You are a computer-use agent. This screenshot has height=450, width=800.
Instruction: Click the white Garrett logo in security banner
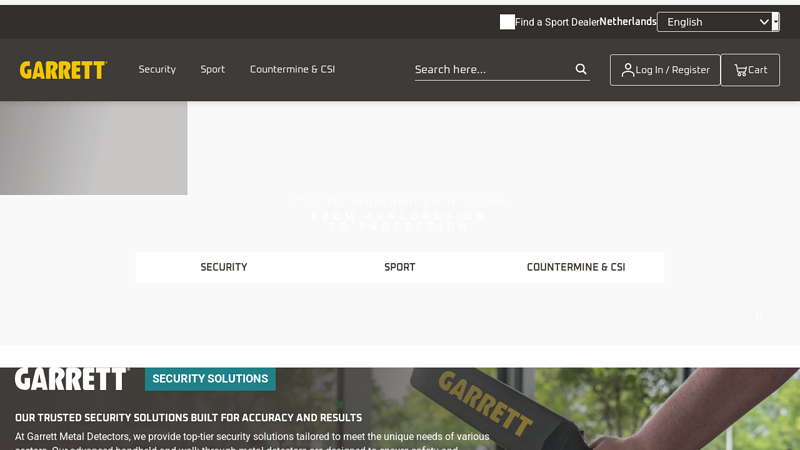pyautogui.click(x=72, y=379)
